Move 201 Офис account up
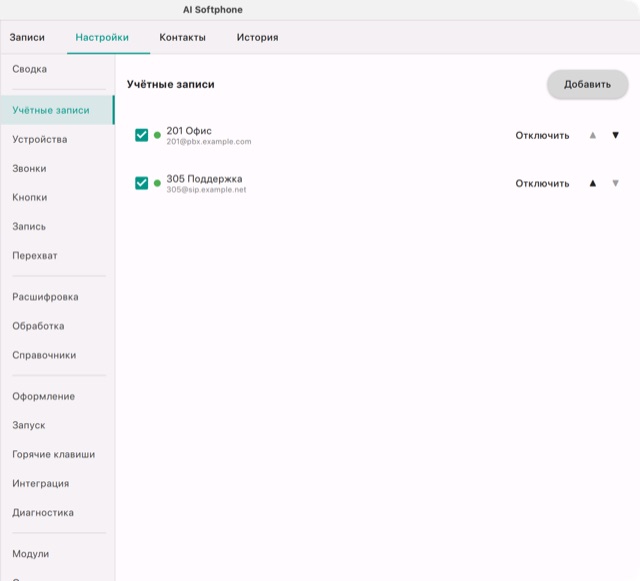This screenshot has height=581, width=640. [593, 135]
